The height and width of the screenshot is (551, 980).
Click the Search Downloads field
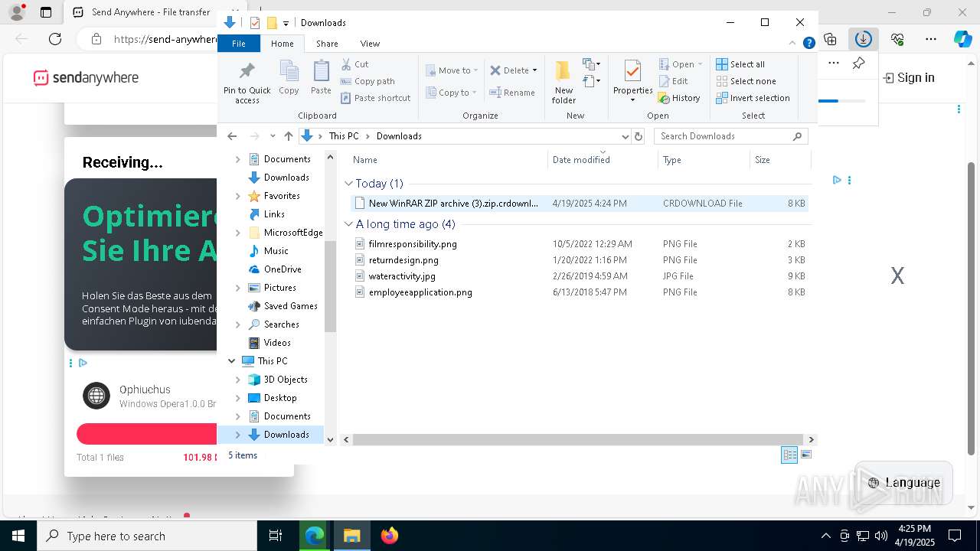731,136
